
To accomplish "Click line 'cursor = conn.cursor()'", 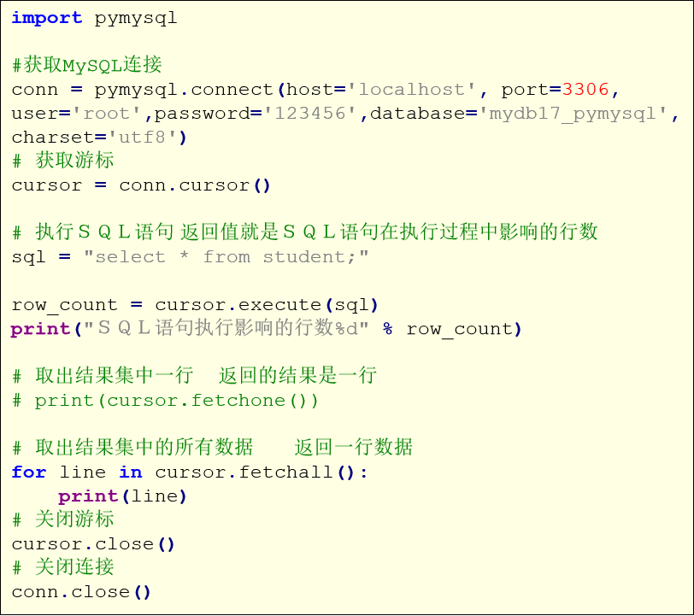I will point(141,185).
